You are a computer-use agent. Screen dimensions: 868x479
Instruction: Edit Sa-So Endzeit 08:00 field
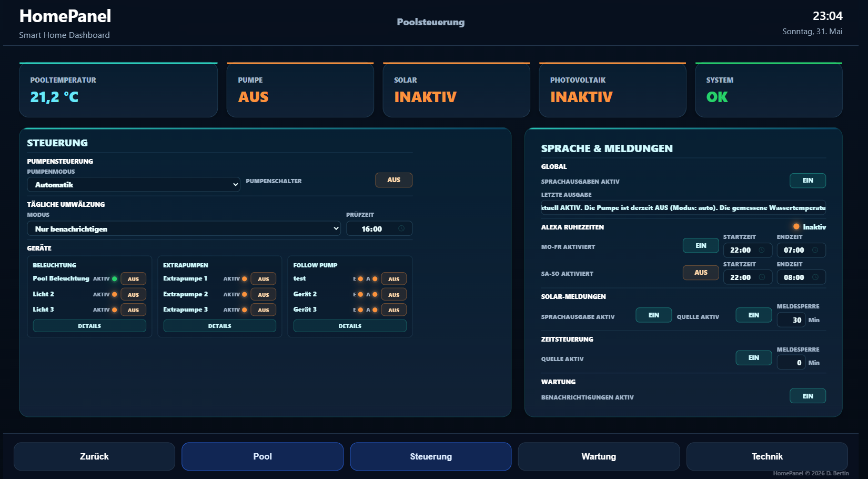click(x=801, y=277)
